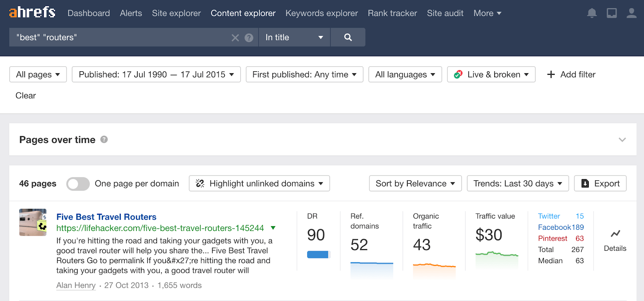Open the All pages filter dropdown
This screenshot has width=644, height=301.
point(38,74)
